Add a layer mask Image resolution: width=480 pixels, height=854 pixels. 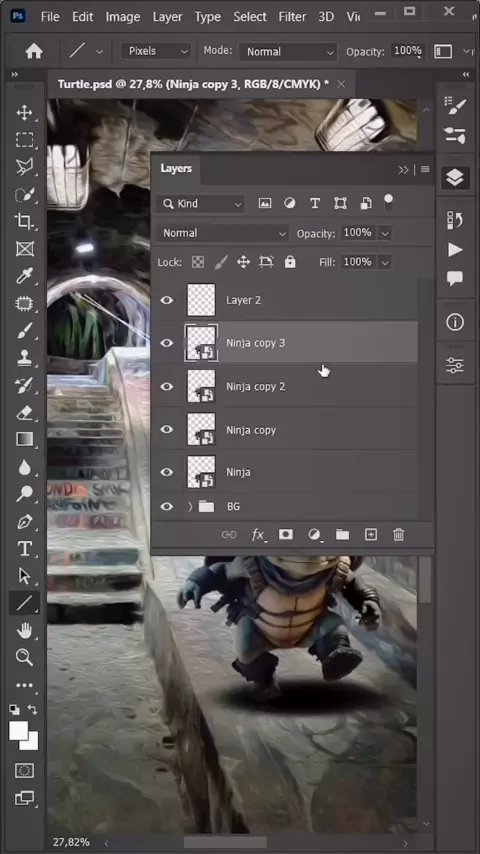click(x=285, y=534)
